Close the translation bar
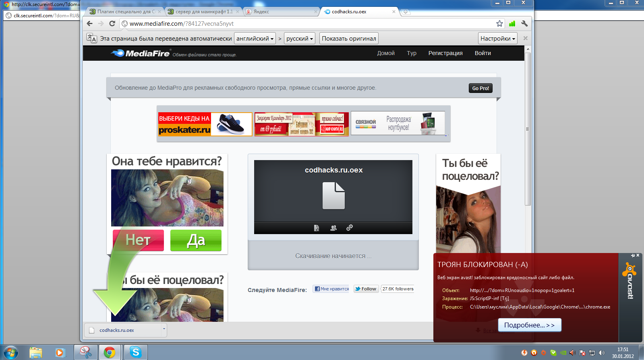The width and height of the screenshot is (644, 360). click(525, 38)
